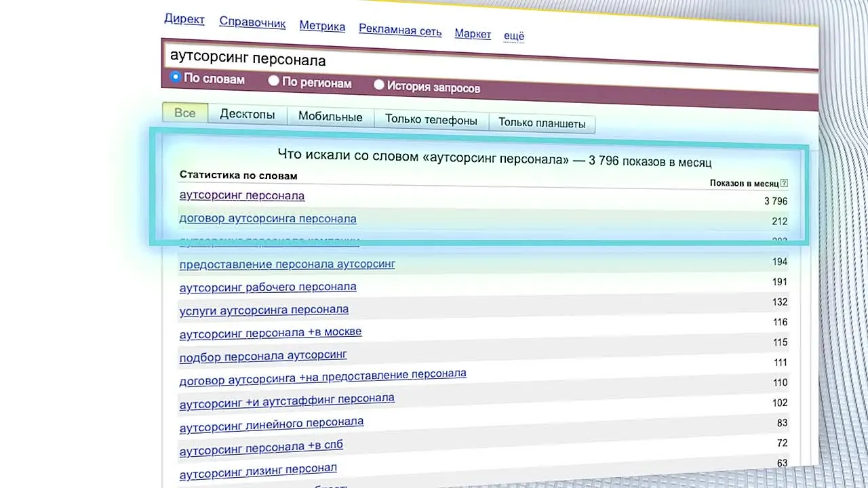Screen dimensions: 868x488
Task: Visit the «Рекламная сеть» link
Action: click(400, 30)
